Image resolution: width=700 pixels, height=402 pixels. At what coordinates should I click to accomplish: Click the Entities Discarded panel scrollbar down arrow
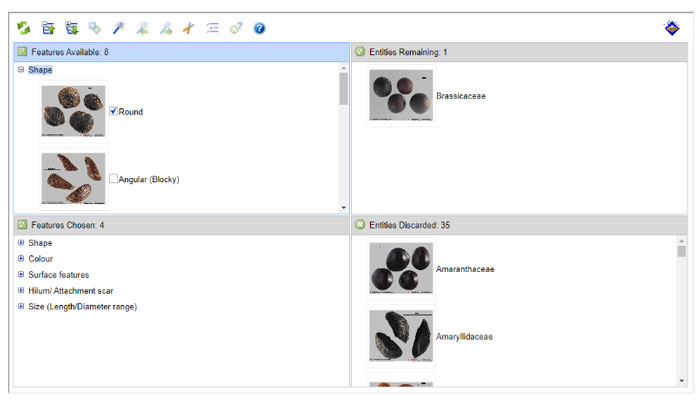coord(682,380)
